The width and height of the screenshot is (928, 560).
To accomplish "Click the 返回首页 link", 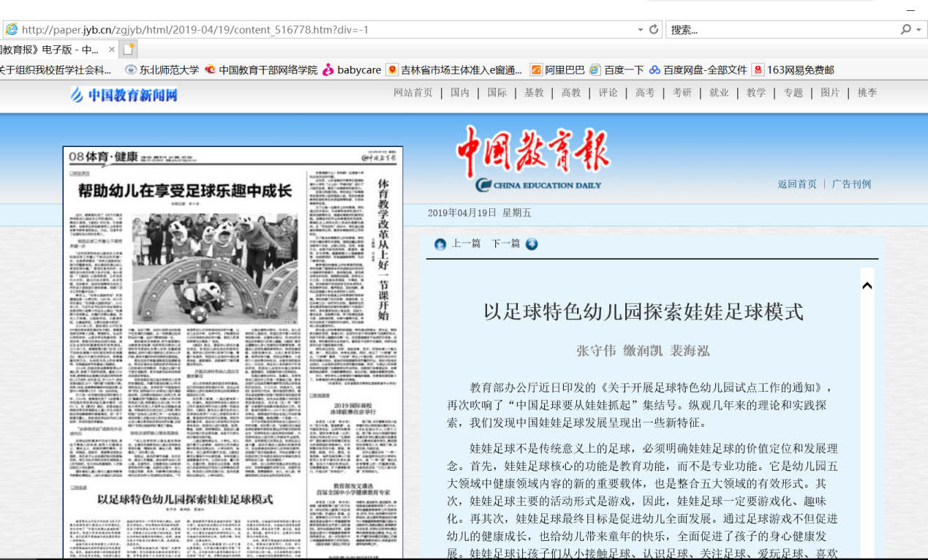I will (x=797, y=184).
